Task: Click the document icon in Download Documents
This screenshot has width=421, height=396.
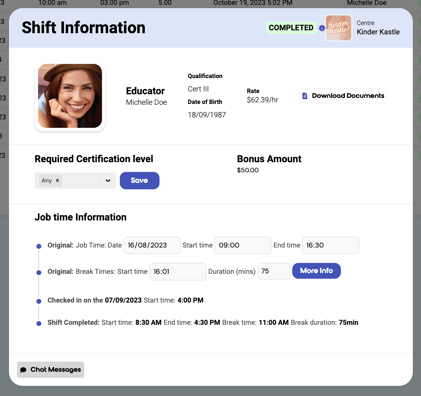Action: [x=304, y=96]
